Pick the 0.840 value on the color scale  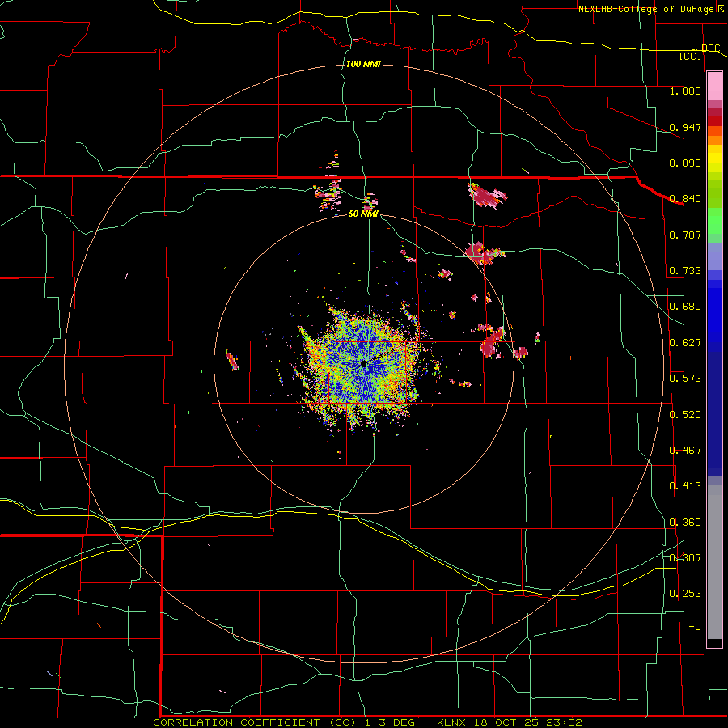685,199
